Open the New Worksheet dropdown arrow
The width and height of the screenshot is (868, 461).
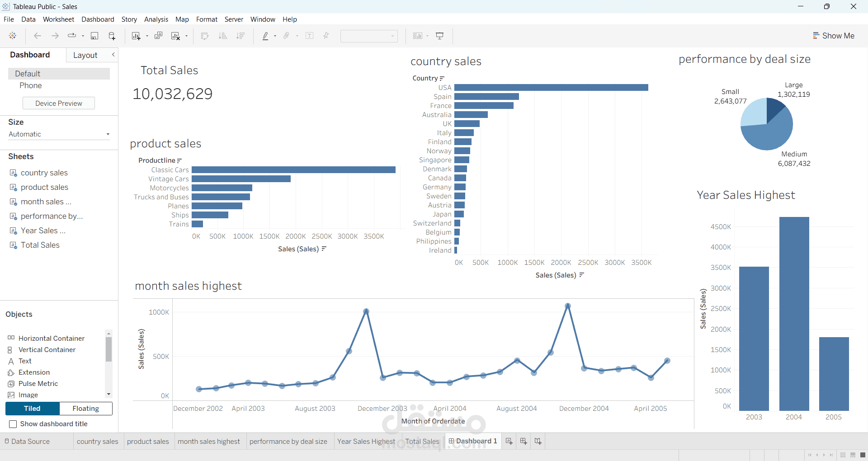[x=147, y=36]
